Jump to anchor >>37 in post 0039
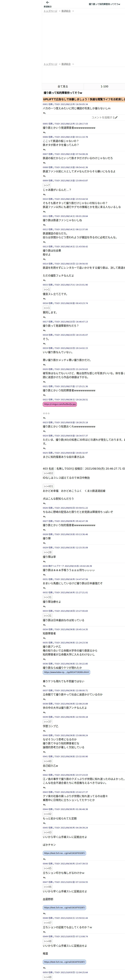Screen dimensions: 125x980 [47, 722]
